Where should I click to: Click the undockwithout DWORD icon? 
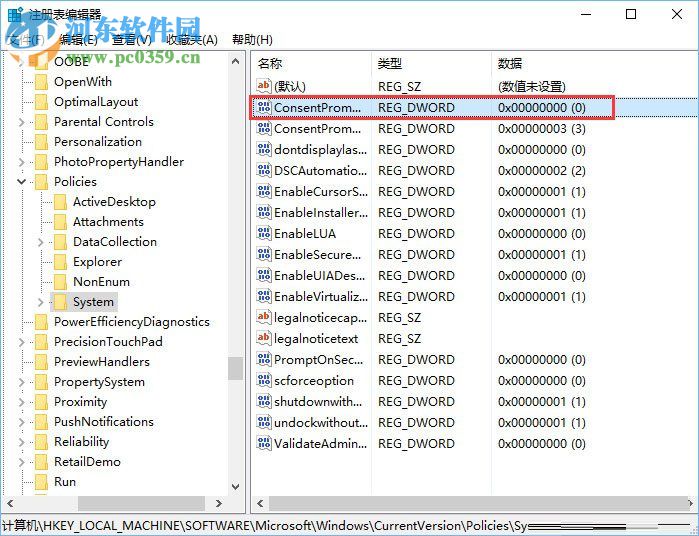263,422
